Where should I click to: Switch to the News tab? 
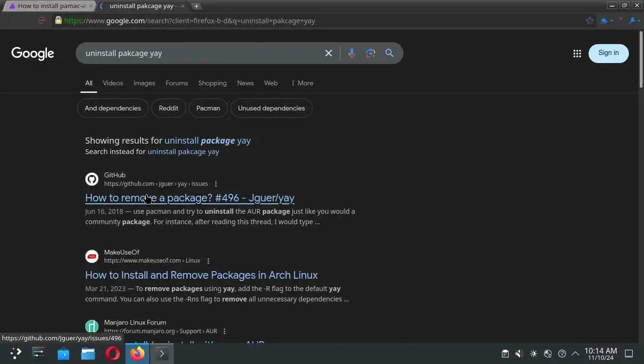coord(245,83)
